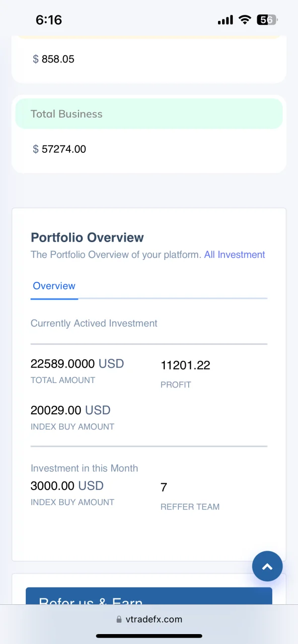This screenshot has height=644, width=298.
Task: Tap the refer team count 7
Action: pyautogui.click(x=164, y=488)
